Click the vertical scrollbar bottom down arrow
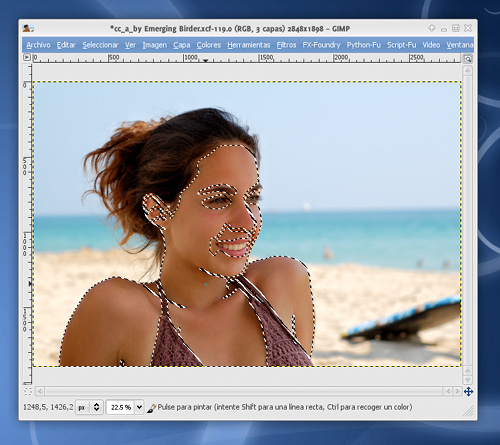 tap(468, 380)
